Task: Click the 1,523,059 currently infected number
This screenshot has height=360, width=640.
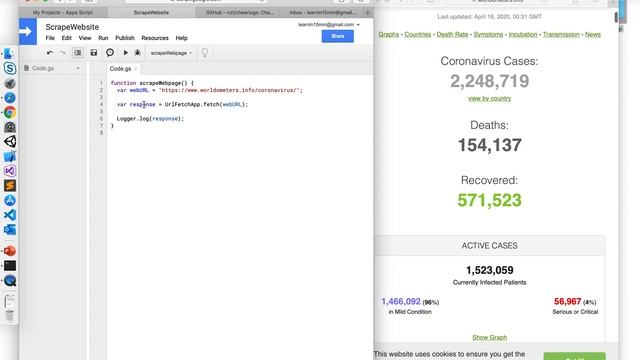Action: [x=489, y=270]
